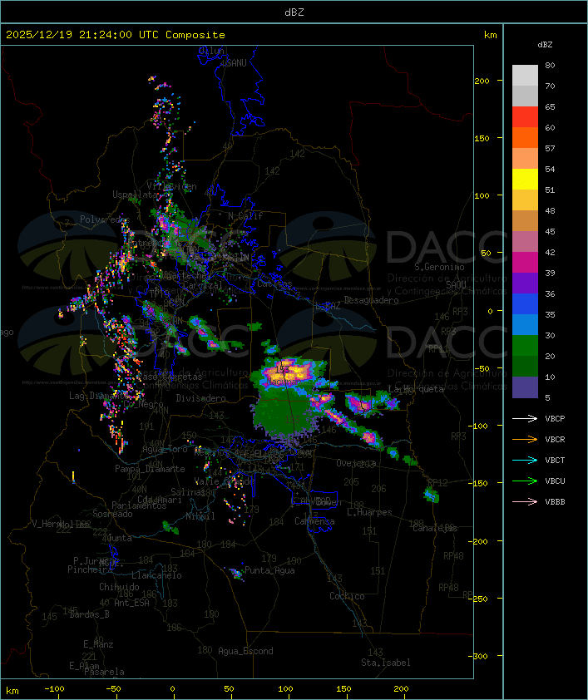This screenshot has width=588, height=700.
Task: Click the Bardas_B place label
Action: click(x=89, y=614)
